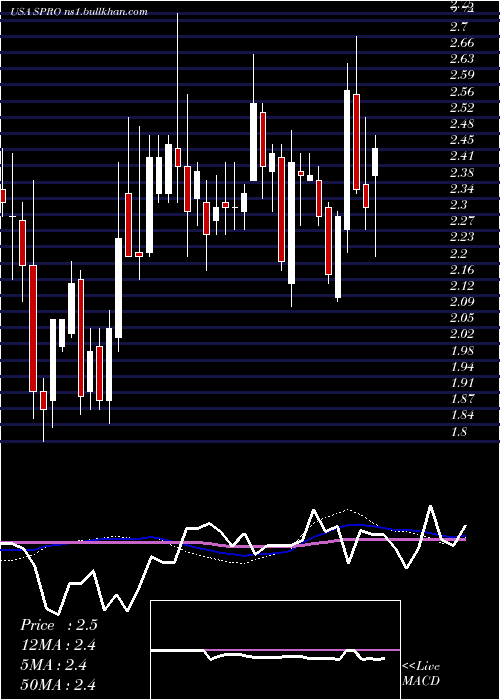Image resolution: width=500 pixels, height=700 pixels.
Task: Click the 2.16 price axis label
Action: coord(462,270)
